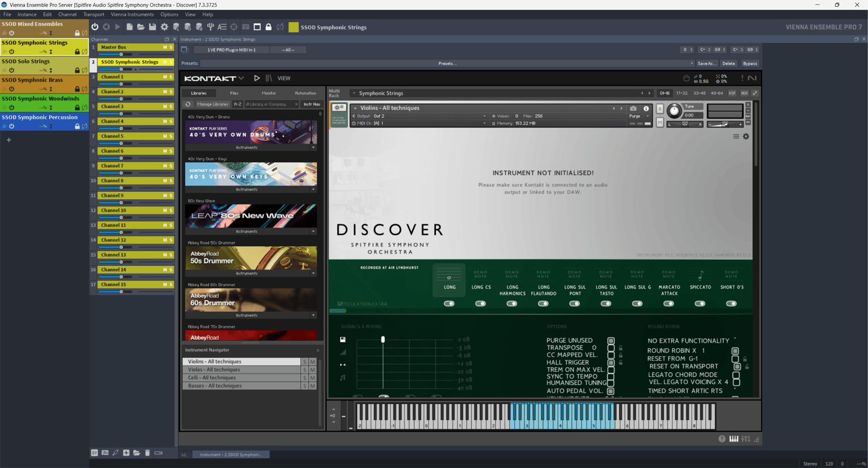Open the VE PRO Plugin MIDI In 1 selector

coord(231,50)
